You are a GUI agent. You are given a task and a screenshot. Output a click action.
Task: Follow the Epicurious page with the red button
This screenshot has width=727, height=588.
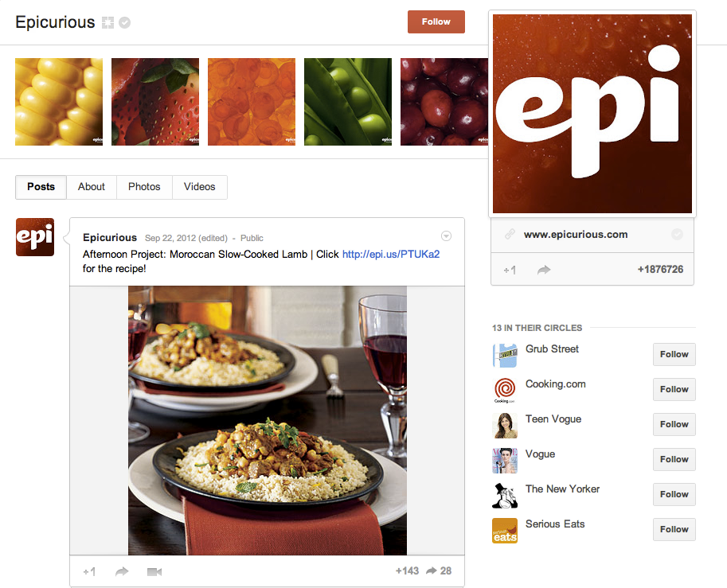(436, 21)
